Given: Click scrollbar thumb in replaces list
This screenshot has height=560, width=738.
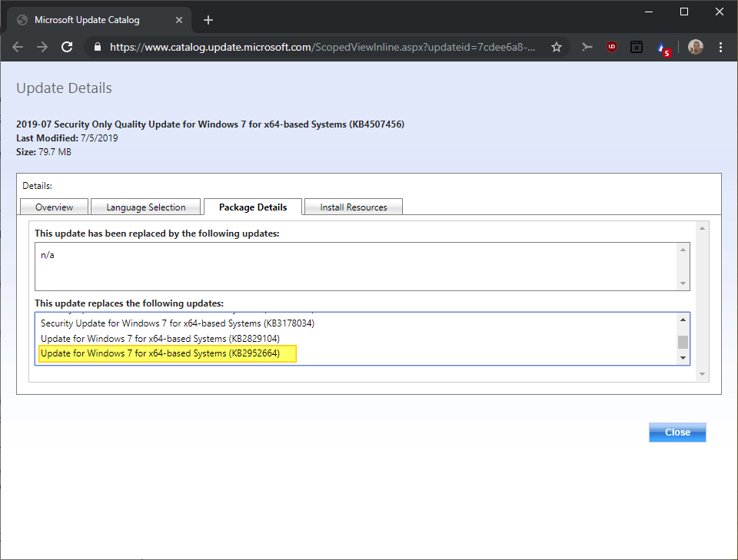Looking at the screenshot, I should (x=683, y=342).
